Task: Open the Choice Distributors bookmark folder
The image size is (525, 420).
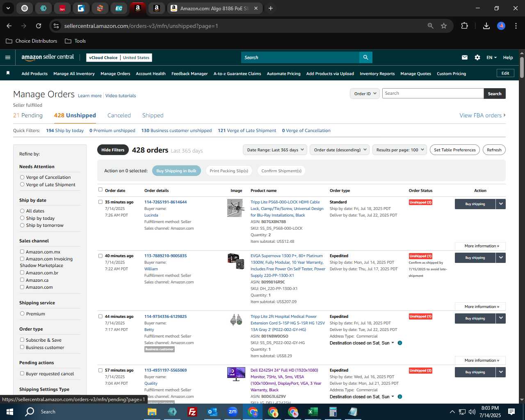Action: tap(32, 41)
